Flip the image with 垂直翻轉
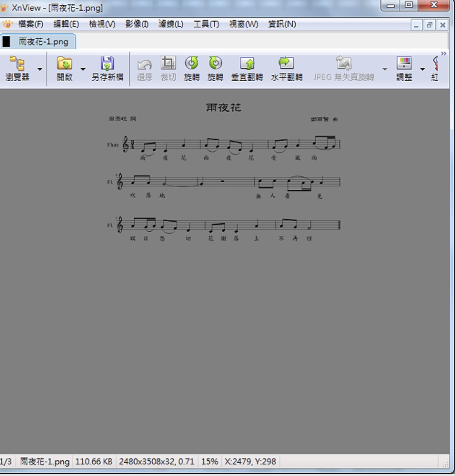This screenshot has width=455, height=476. coord(247,69)
